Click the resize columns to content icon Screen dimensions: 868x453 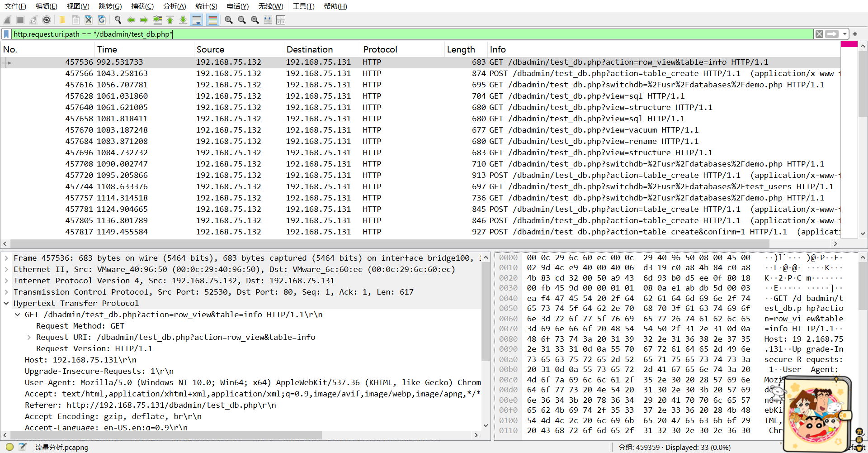click(268, 20)
